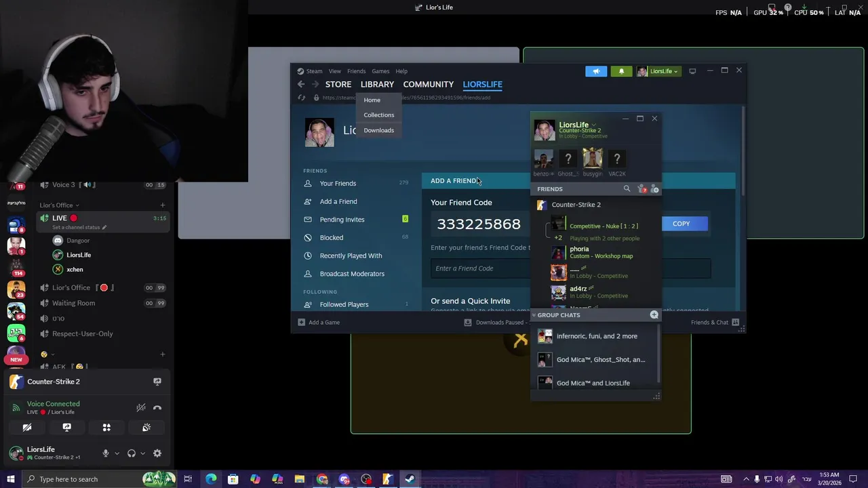Screen dimensions: 868x488
Task: Open Discord soundboard button
Action: click(x=146, y=428)
